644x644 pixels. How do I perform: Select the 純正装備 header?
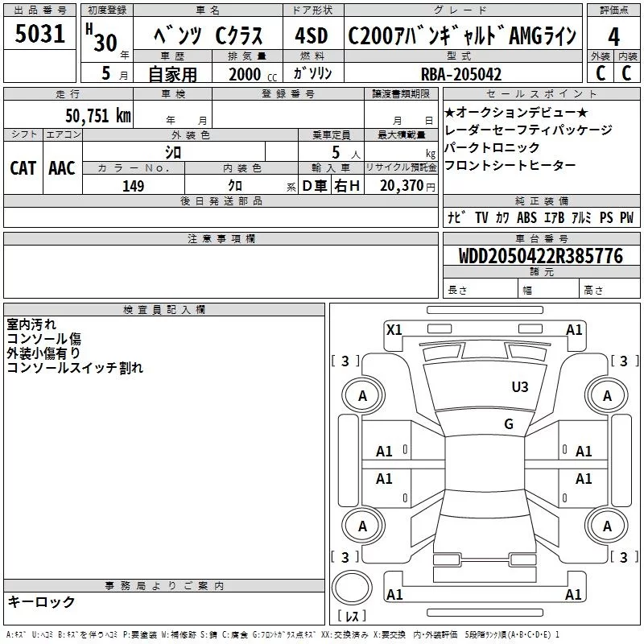(541, 200)
